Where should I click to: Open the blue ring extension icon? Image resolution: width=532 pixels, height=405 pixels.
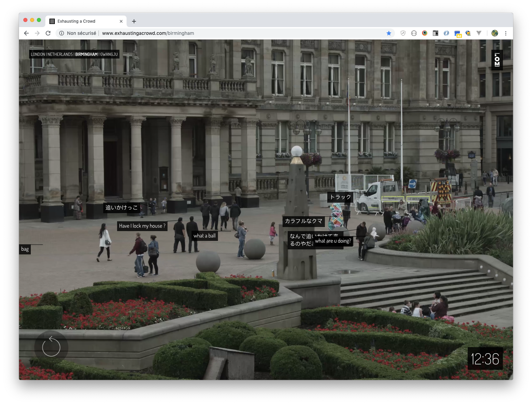point(446,33)
